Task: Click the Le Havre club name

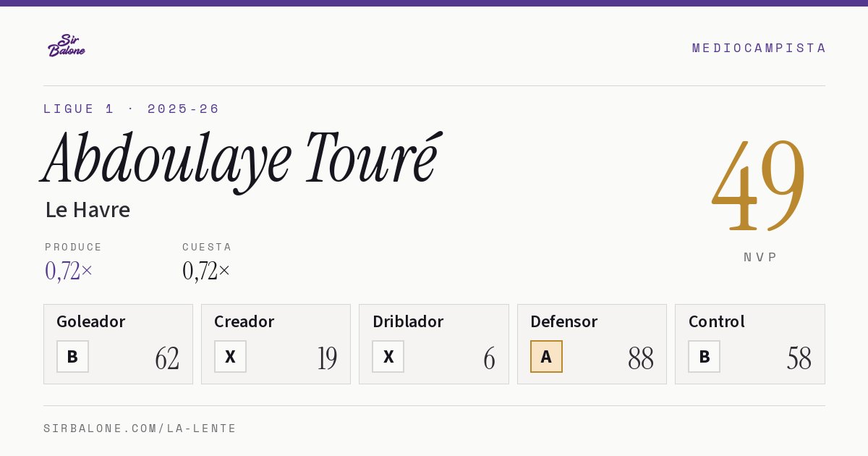Action: (88, 210)
